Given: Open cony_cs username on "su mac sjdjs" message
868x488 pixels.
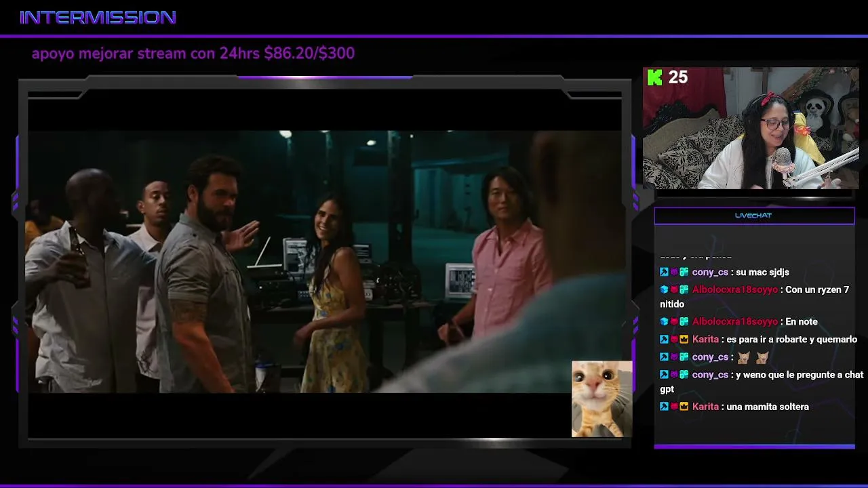Looking at the screenshot, I should coord(710,272).
